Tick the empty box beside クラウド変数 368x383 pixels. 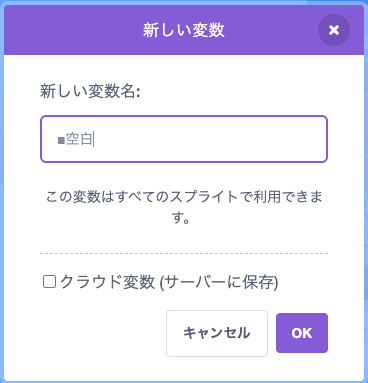coord(49,282)
